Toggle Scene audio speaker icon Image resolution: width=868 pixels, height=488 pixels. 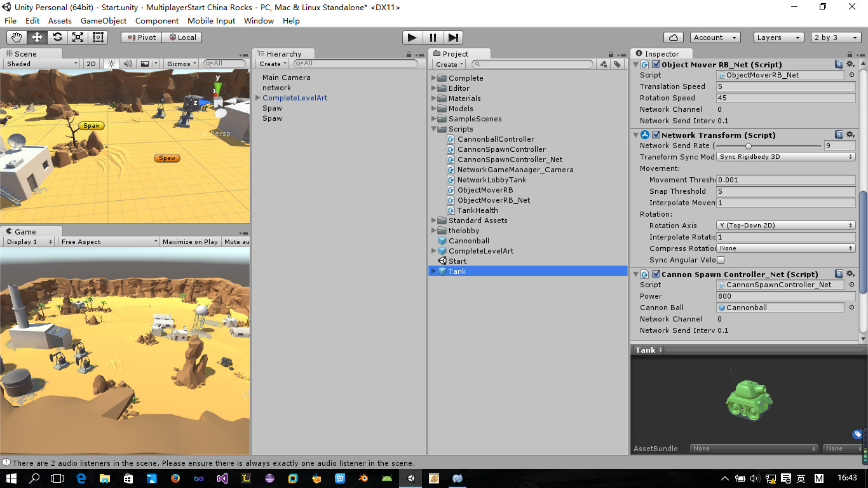pyautogui.click(x=128, y=64)
